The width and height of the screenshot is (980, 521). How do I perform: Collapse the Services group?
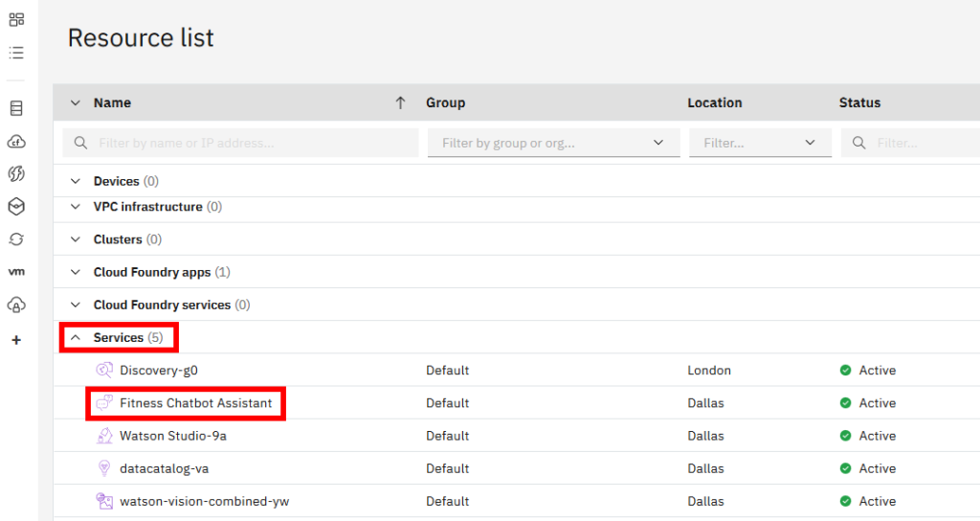[x=76, y=337]
